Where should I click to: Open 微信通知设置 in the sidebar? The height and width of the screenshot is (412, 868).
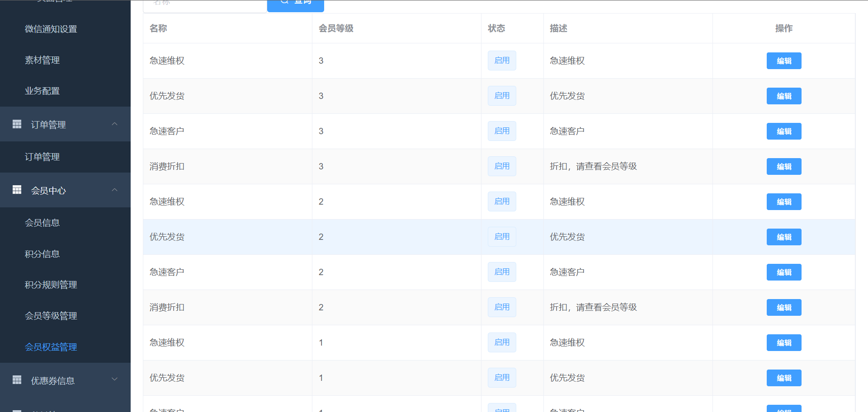coord(51,29)
